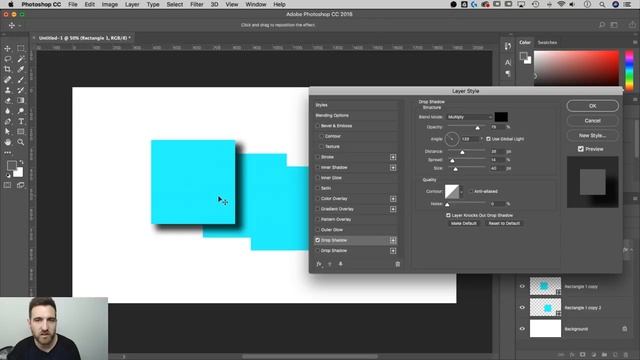Select the Type tool
Image resolution: width=640 pixels, height=360 pixels.
tap(20, 121)
